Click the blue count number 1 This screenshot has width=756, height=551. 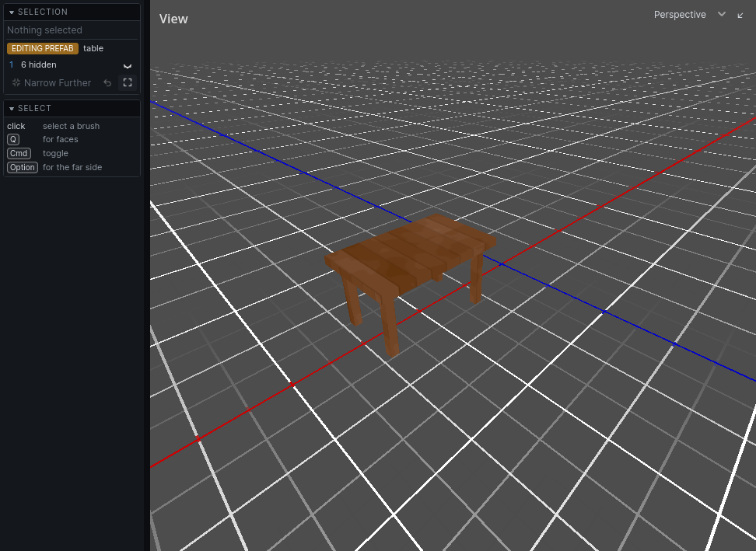tap(12, 65)
